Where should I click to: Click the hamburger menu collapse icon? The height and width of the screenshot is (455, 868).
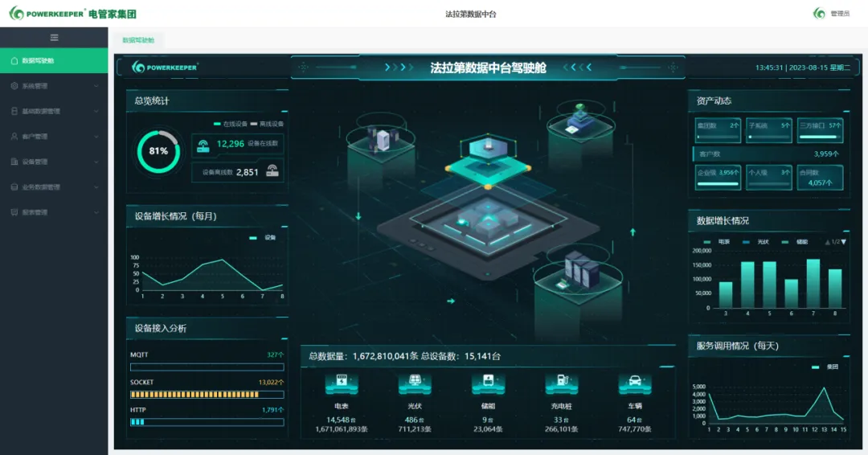coord(54,38)
